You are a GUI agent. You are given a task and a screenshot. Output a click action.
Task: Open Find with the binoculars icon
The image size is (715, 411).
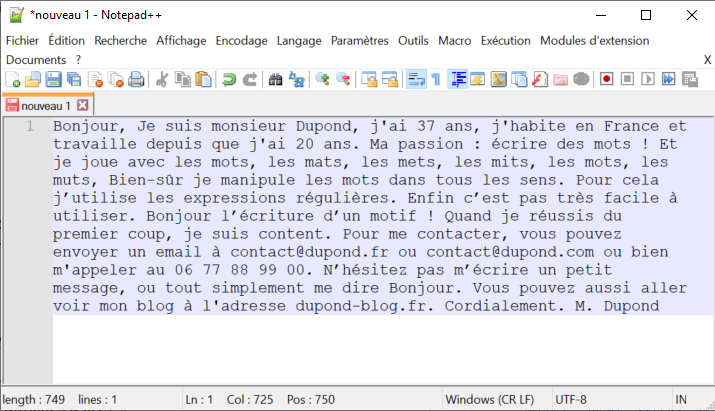tap(276, 79)
